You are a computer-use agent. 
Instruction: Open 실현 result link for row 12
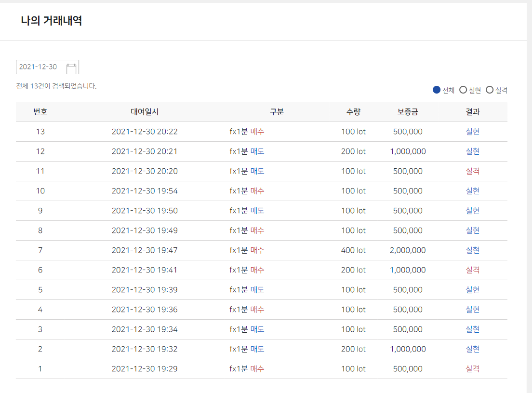click(473, 151)
